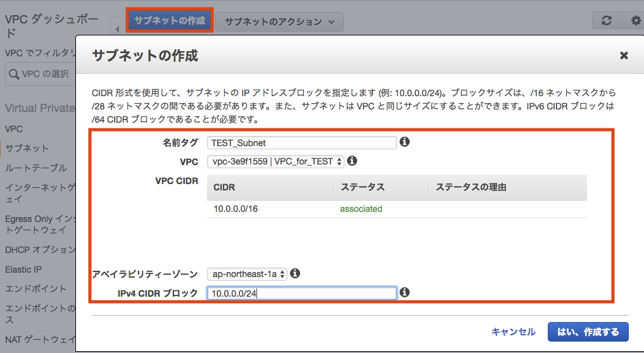Open エンドポイント in the sidebar

(35, 288)
